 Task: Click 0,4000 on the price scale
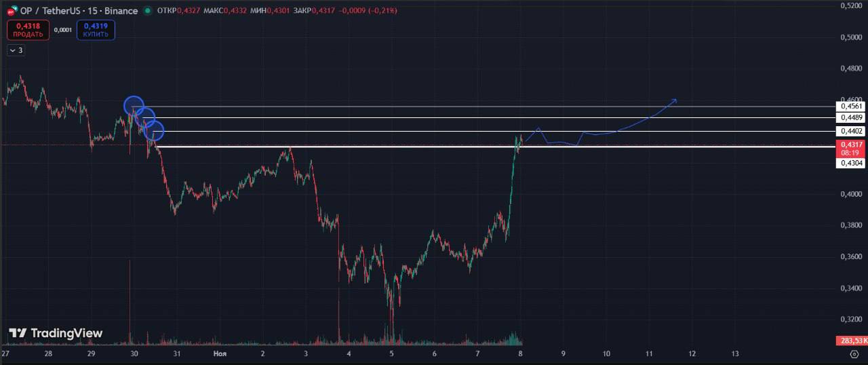(x=852, y=194)
